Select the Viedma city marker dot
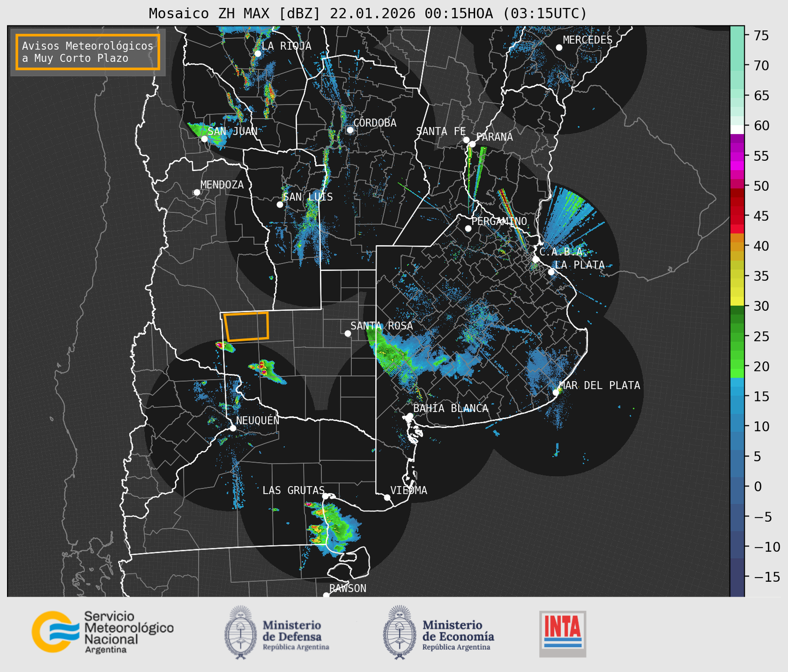The image size is (788, 672). [x=387, y=497]
